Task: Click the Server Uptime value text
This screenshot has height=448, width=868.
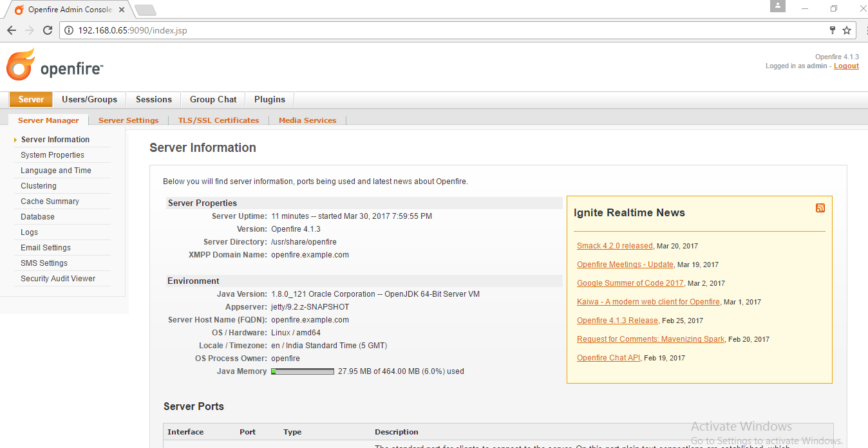Action: click(x=352, y=216)
